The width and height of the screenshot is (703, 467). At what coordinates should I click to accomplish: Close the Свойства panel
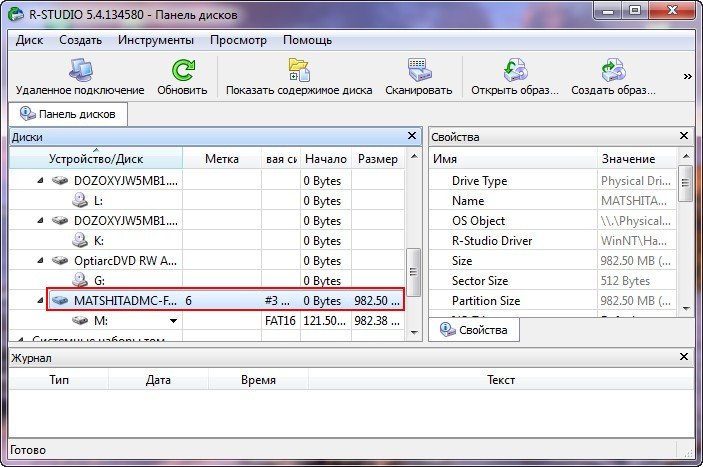[684, 136]
